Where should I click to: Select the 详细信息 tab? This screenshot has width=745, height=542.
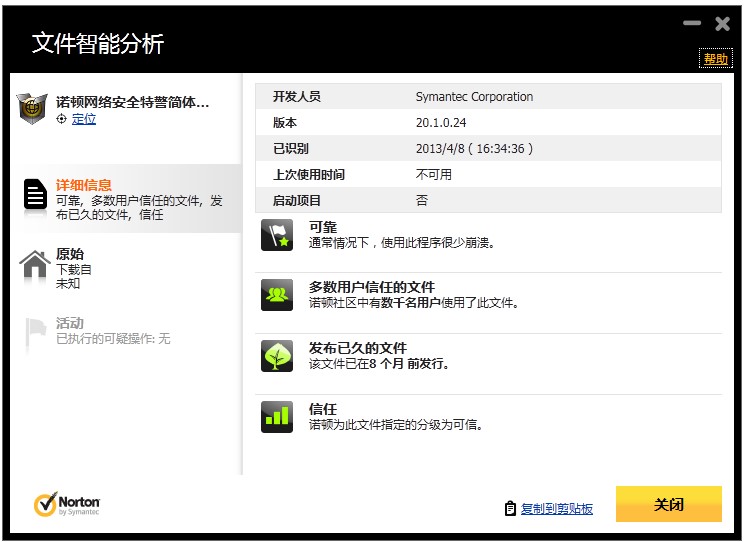pos(84,184)
